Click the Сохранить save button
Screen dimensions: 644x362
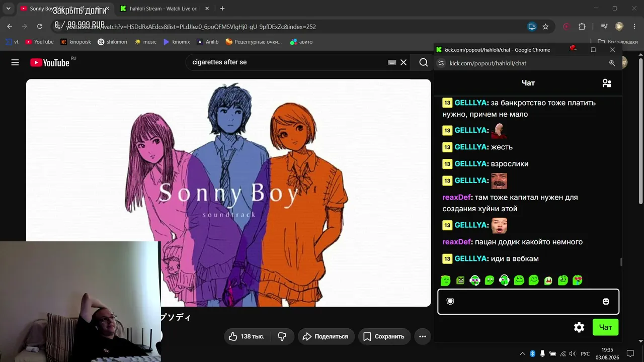pos(384,336)
